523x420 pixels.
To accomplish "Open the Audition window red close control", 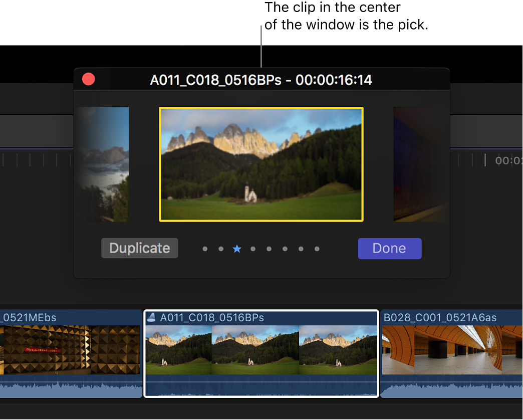I will (88, 79).
